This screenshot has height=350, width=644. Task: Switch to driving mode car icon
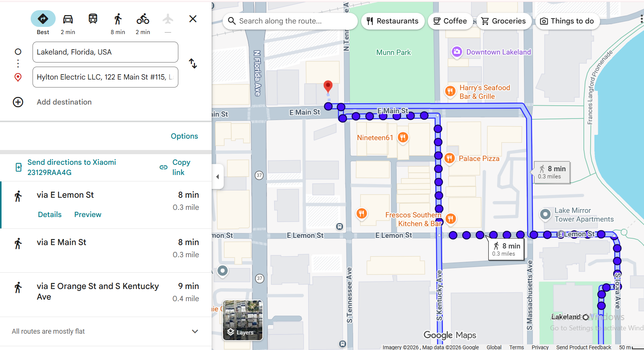tap(68, 19)
